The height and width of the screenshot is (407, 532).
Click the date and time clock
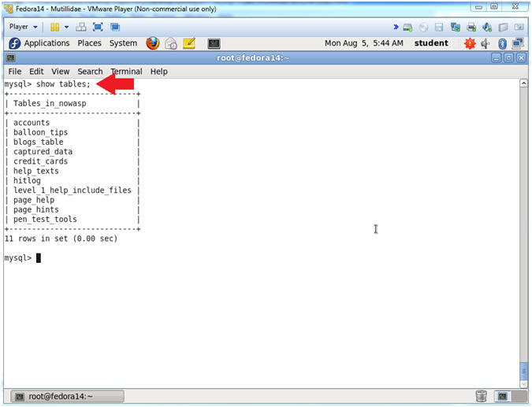tap(364, 43)
